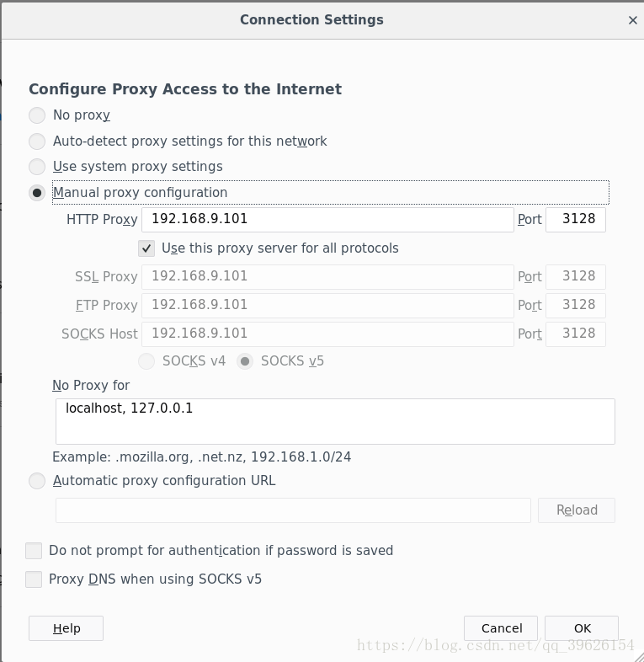This screenshot has width=644, height=662.
Task: Open the Help button
Action: (x=66, y=628)
